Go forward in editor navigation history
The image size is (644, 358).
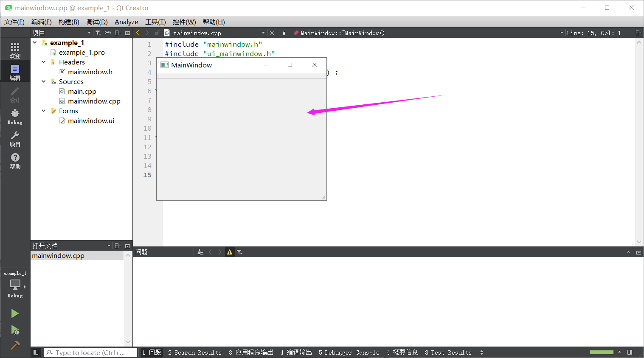147,33
